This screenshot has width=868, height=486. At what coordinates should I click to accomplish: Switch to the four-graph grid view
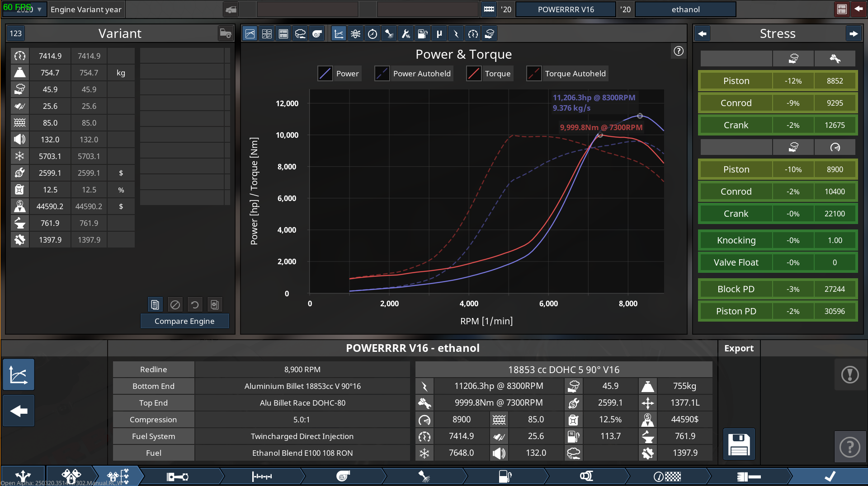[267, 34]
